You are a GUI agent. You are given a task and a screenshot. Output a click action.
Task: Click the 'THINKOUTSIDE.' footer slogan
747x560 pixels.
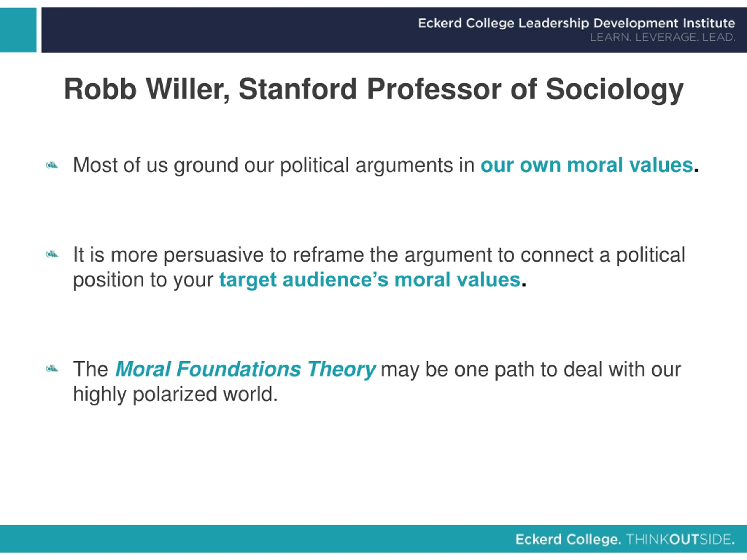680,539
